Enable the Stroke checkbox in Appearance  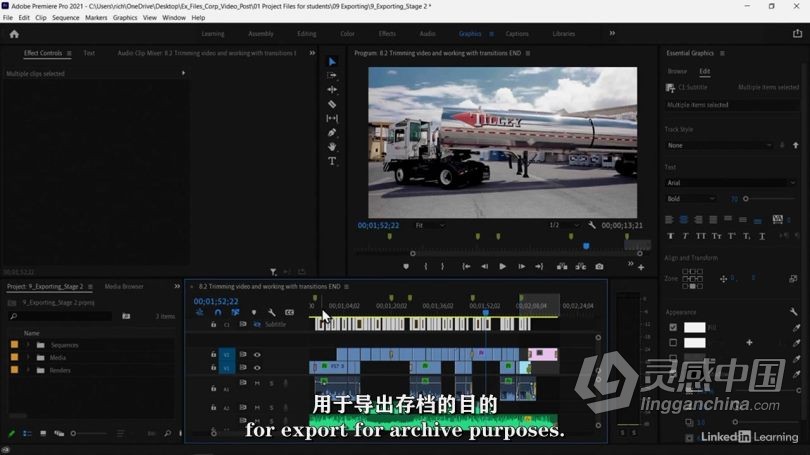coord(673,342)
